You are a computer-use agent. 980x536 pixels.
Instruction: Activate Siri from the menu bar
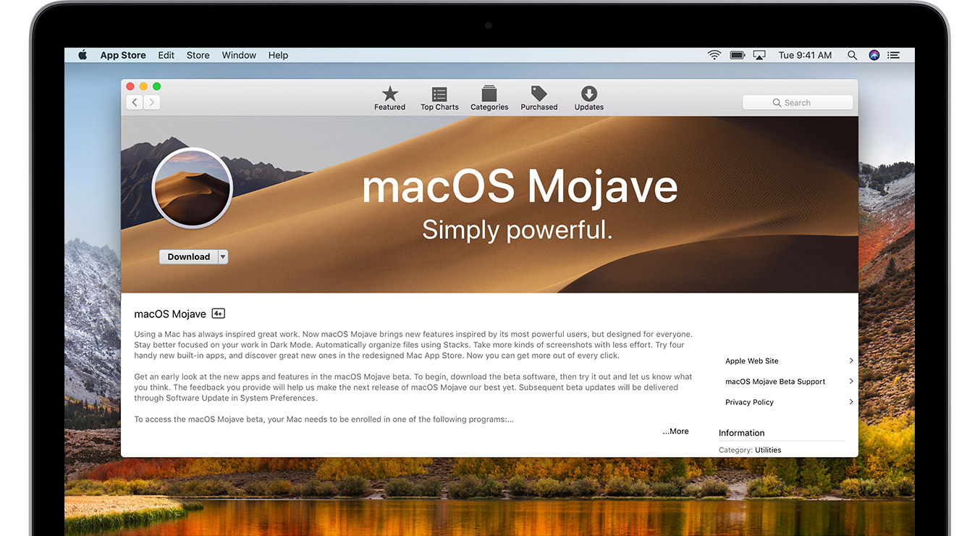click(x=874, y=55)
